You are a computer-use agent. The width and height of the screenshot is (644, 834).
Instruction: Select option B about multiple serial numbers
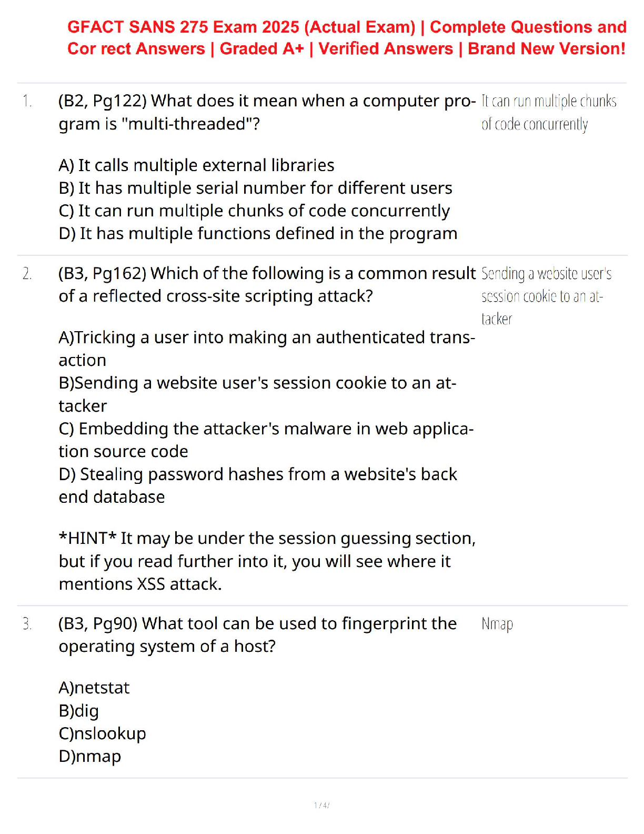coord(255,188)
